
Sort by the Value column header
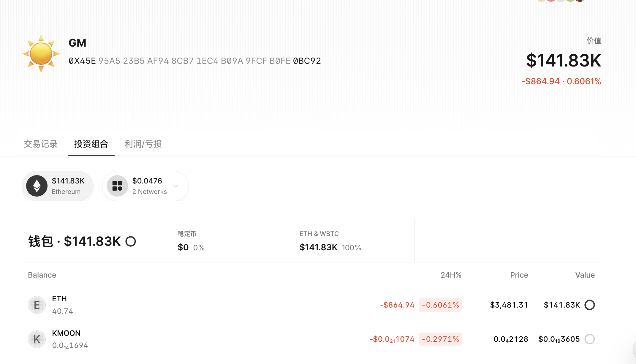click(x=585, y=275)
